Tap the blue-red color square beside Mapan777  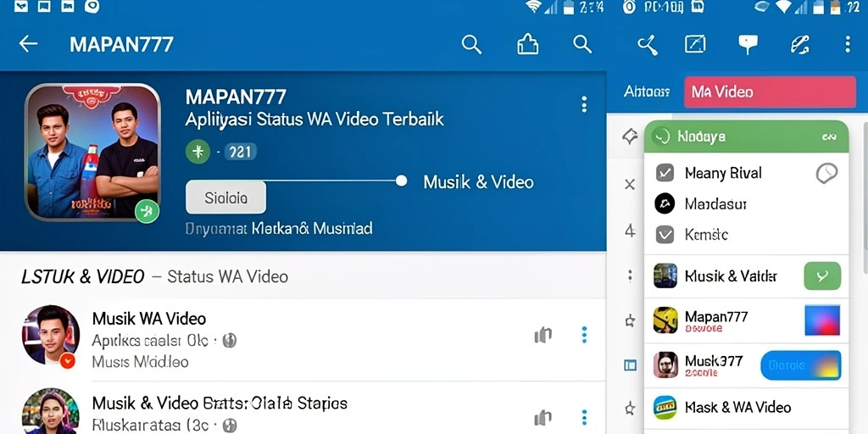click(x=822, y=320)
